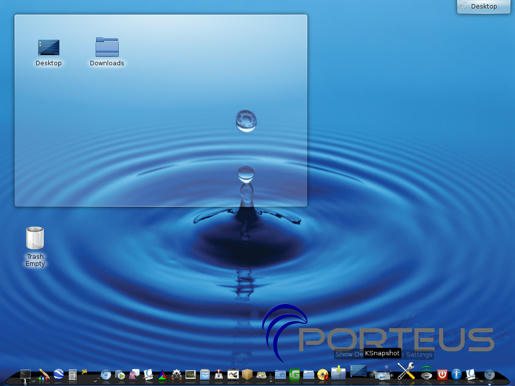The image size is (515, 386).
Task: Click the blue Show Desktop rectangle in the dock
Action: 358,371
